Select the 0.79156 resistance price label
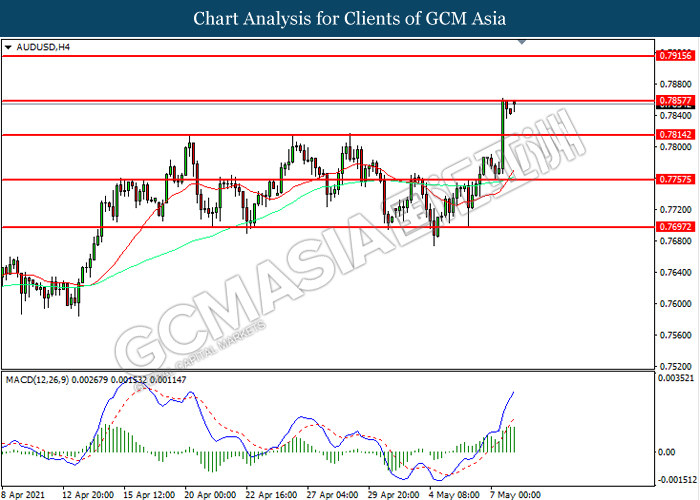 (x=676, y=56)
